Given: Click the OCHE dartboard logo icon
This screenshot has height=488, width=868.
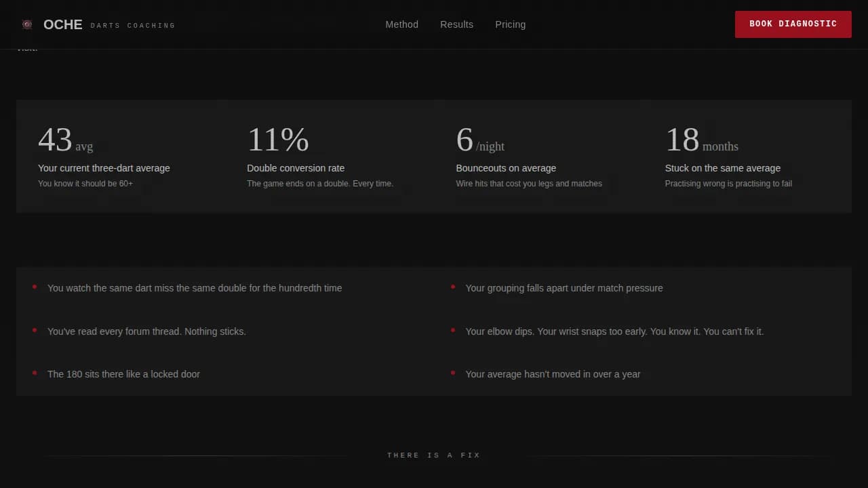Looking at the screenshot, I should [27, 24].
